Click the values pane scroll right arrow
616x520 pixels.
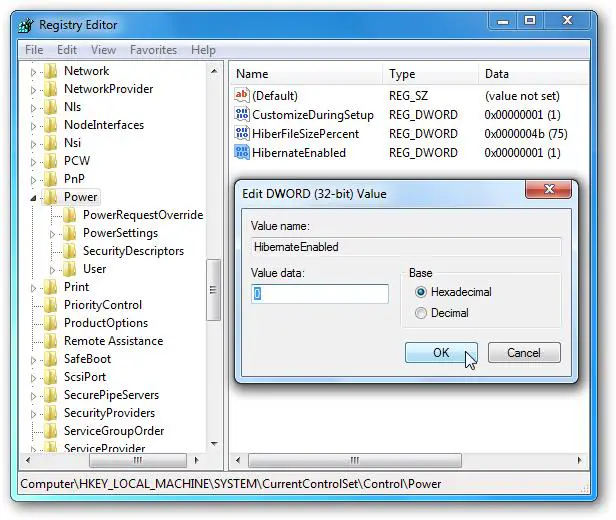click(579, 460)
